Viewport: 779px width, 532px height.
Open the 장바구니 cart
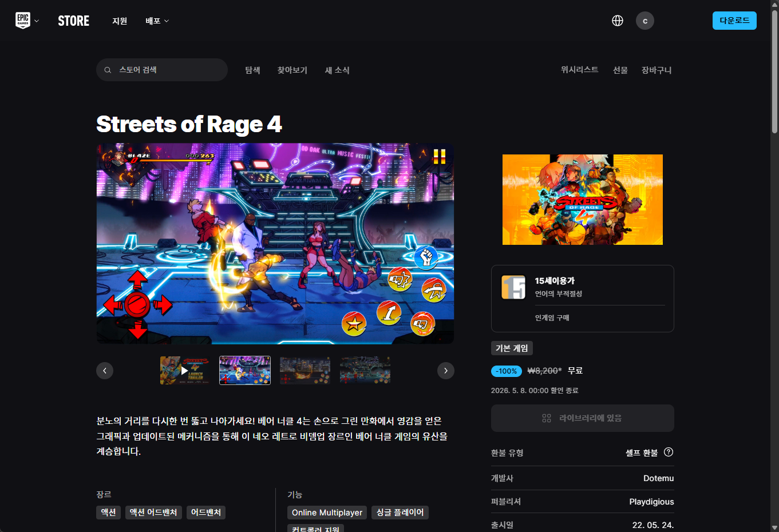[657, 70]
